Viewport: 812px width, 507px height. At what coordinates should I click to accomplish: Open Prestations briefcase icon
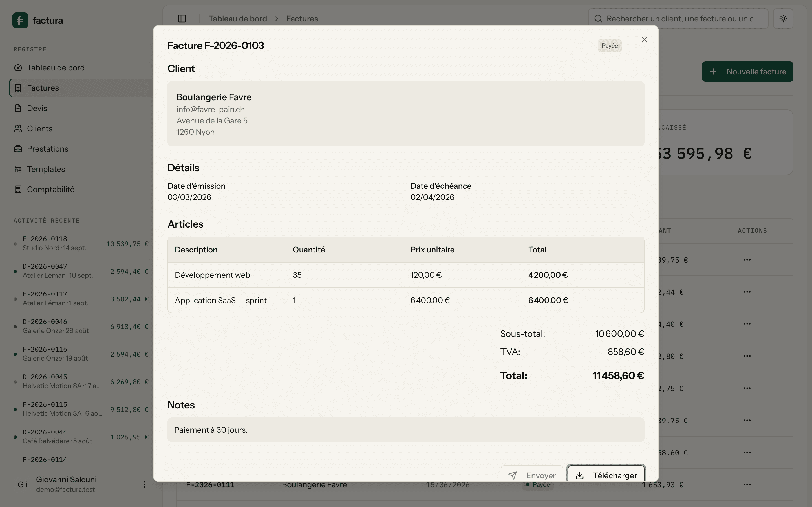pyautogui.click(x=18, y=149)
